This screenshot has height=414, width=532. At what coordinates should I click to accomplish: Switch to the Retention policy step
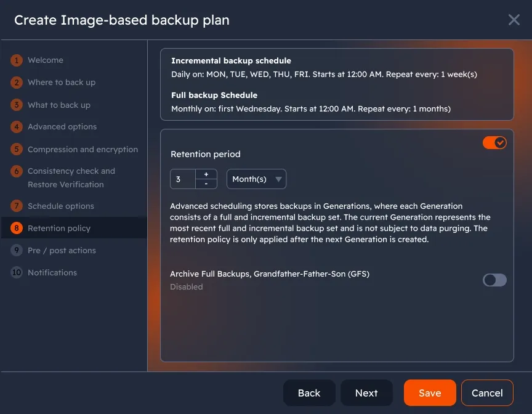click(60, 228)
